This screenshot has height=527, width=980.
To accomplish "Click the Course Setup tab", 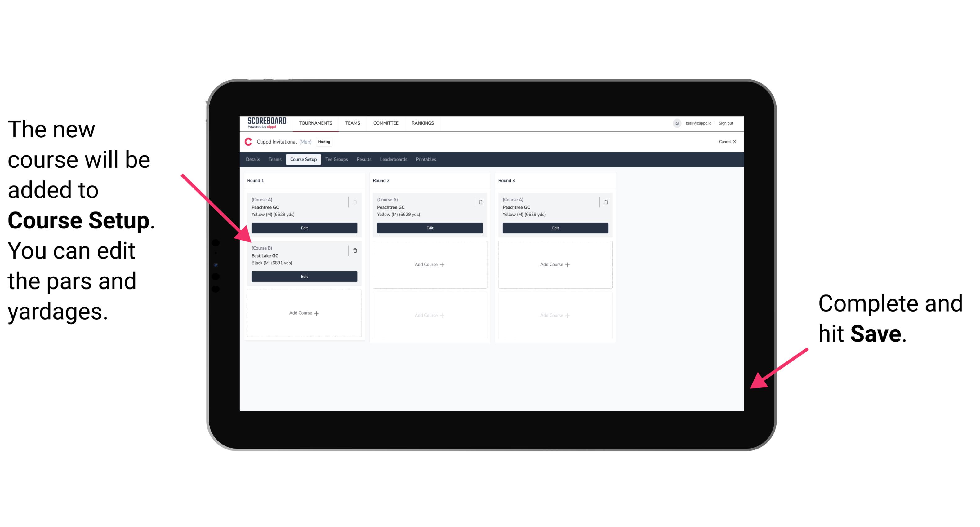I will (x=304, y=159).
